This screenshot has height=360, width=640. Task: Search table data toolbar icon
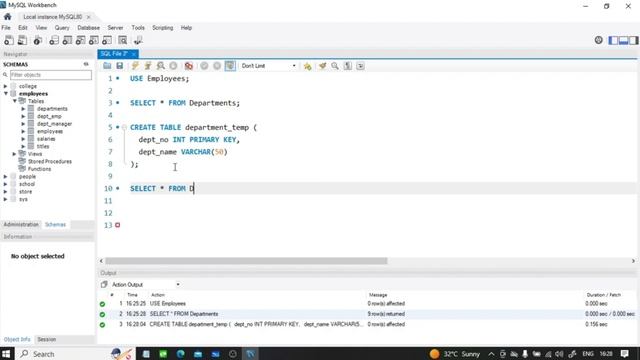pyautogui.click(x=122, y=40)
